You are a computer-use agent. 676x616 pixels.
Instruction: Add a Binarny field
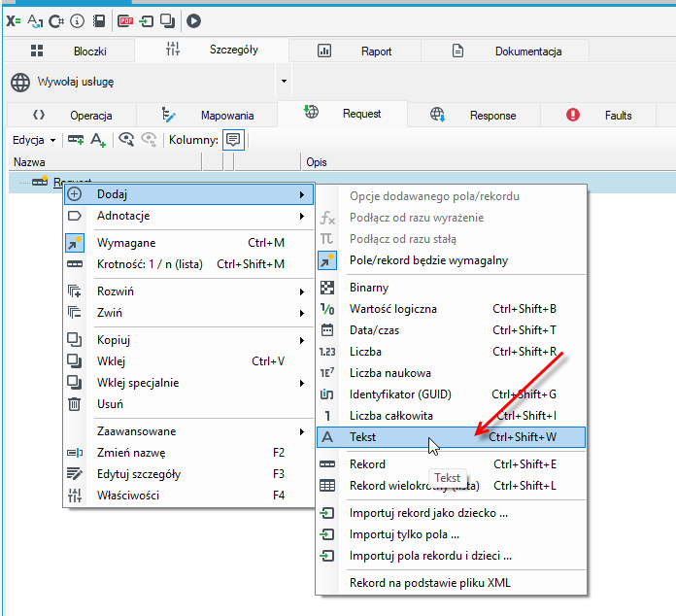pos(451,288)
